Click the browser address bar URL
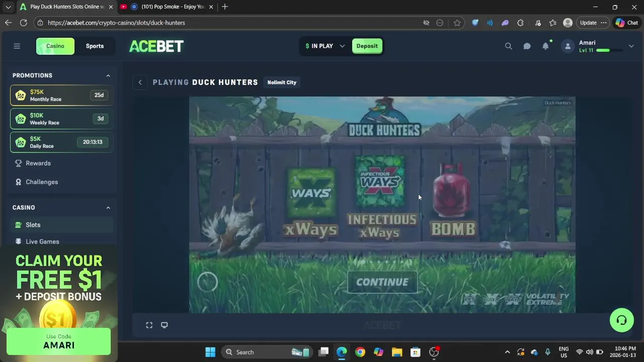Screen dimensions: 644x362 tap(117, 23)
